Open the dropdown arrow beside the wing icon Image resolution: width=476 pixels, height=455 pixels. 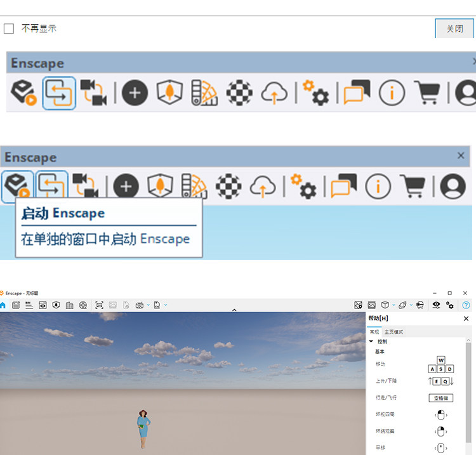coord(411,305)
